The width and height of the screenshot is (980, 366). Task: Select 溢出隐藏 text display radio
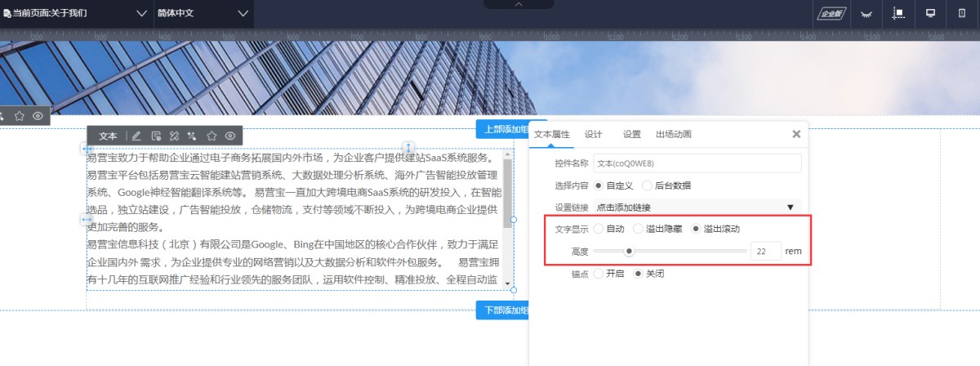pyautogui.click(x=638, y=229)
